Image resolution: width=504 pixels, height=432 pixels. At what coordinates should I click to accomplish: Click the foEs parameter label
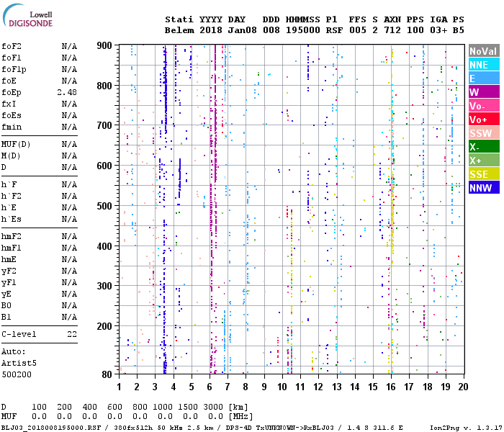[x=12, y=115]
